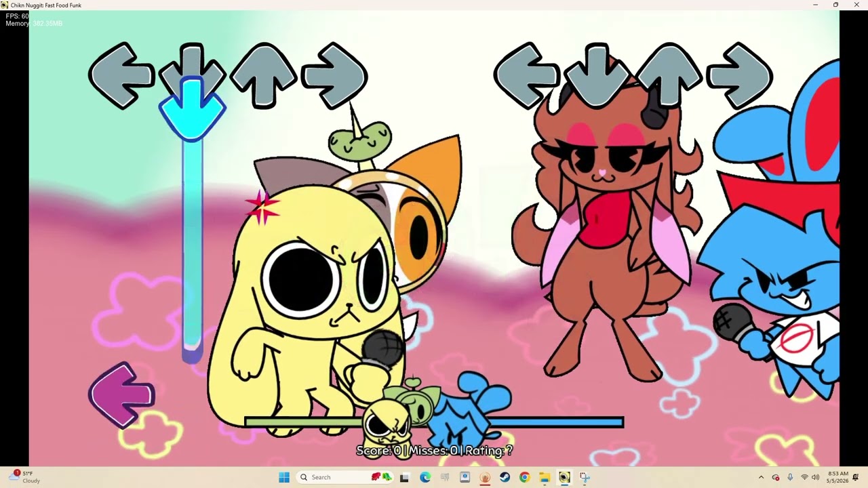Click the volume speaker tray icon

coord(815,477)
